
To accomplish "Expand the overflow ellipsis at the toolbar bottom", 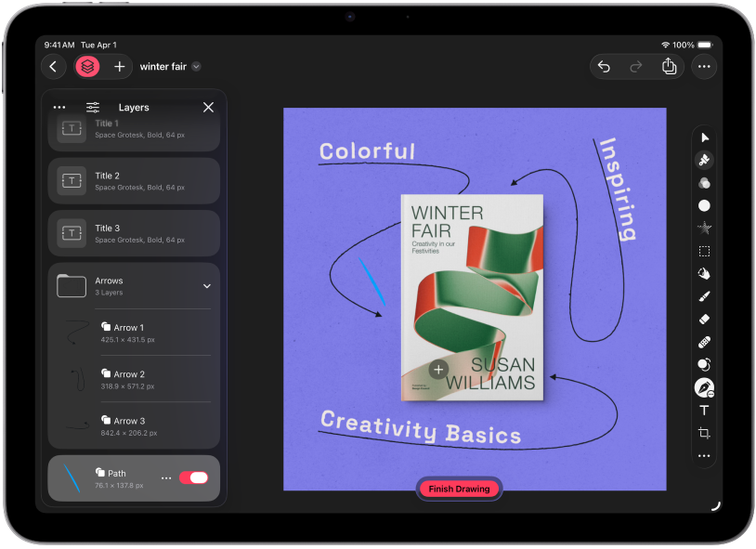I will pyautogui.click(x=704, y=455).
